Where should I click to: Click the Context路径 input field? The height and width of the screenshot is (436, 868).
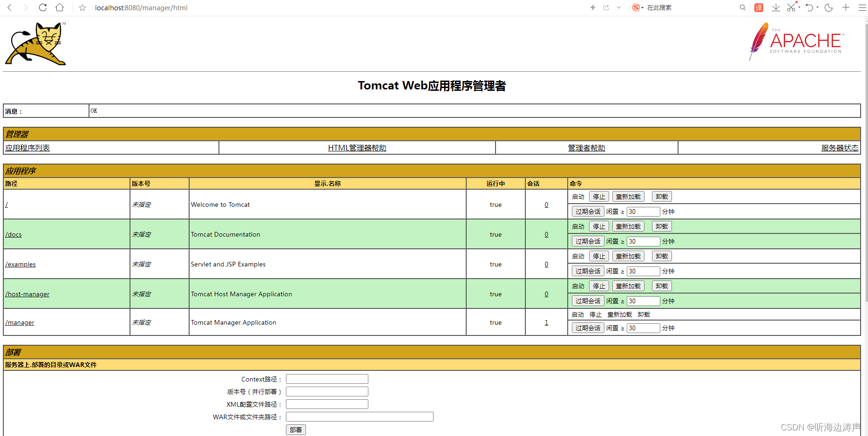point(327,379)
